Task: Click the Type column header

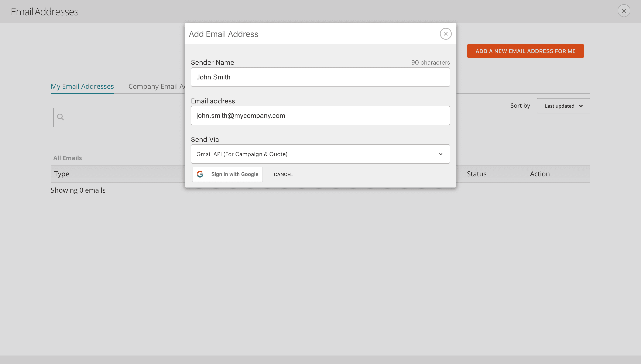Action: point(62,174)
